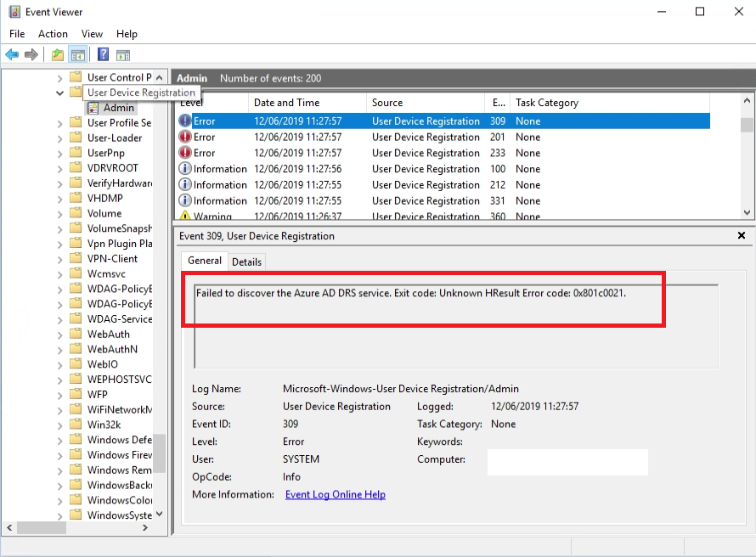Open the Help icon on the toolbar

(102, 55)
